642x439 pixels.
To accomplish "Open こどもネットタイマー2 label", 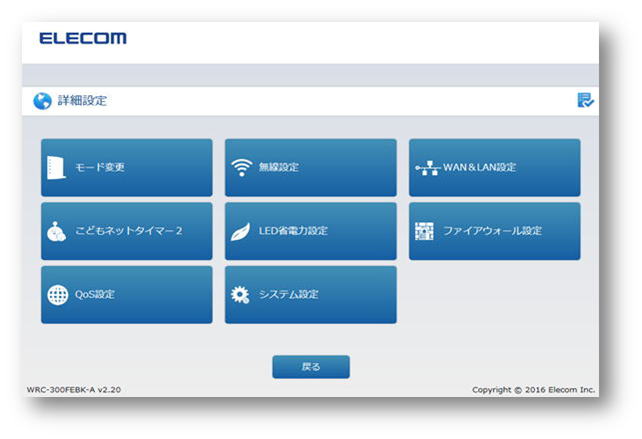I will pos(129,231).
